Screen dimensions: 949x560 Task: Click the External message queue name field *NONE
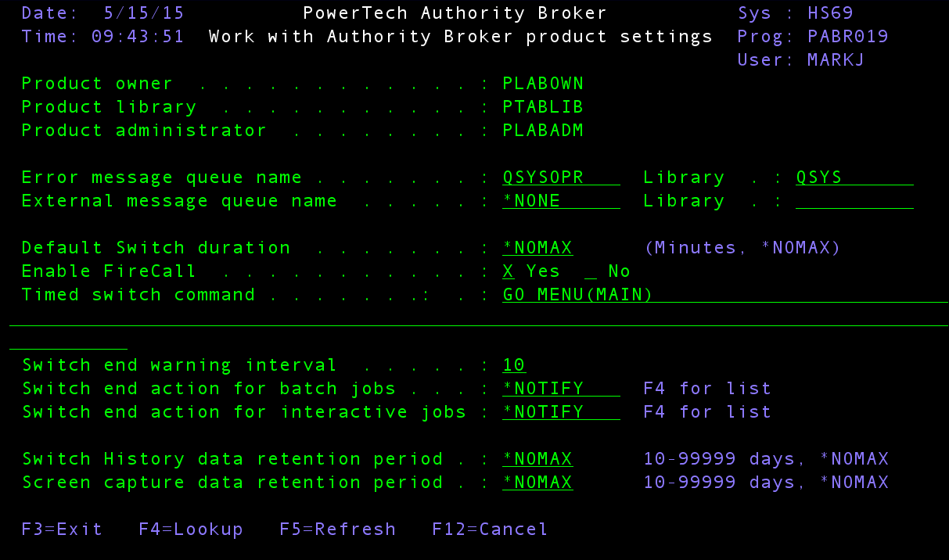[562, 201]
